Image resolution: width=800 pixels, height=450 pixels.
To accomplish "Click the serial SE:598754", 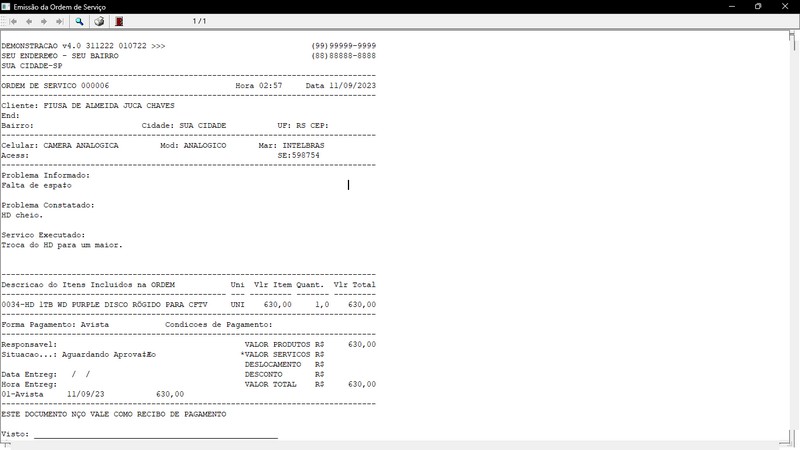I will coord(298,156).
